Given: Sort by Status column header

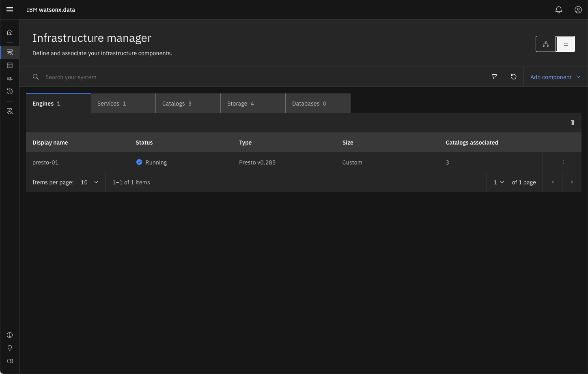Looking at the screenshot, I should coord(144,143).
